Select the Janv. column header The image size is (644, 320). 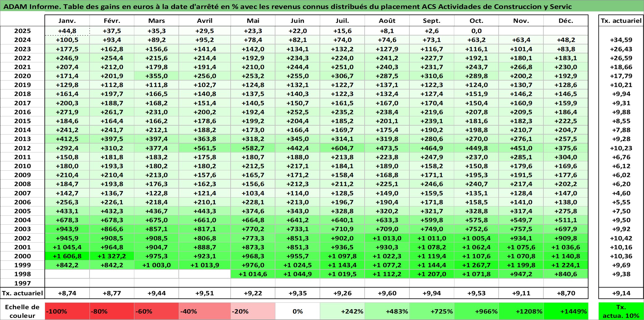(x=67, y=21)
